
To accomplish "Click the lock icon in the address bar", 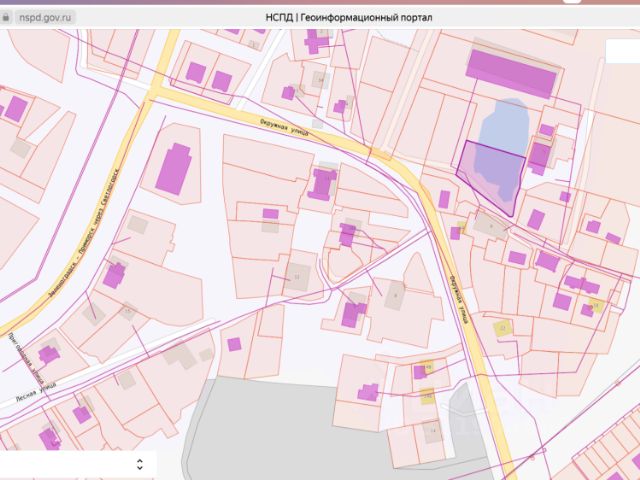I will (x=6, y=18).
